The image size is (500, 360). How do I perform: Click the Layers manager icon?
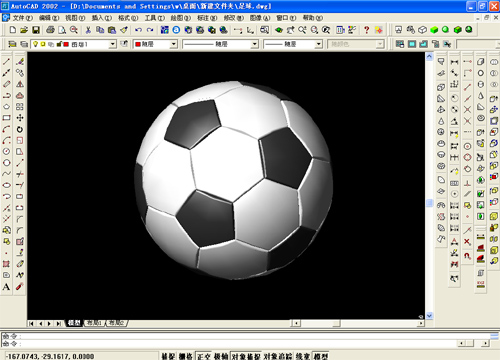pos(12,44)
